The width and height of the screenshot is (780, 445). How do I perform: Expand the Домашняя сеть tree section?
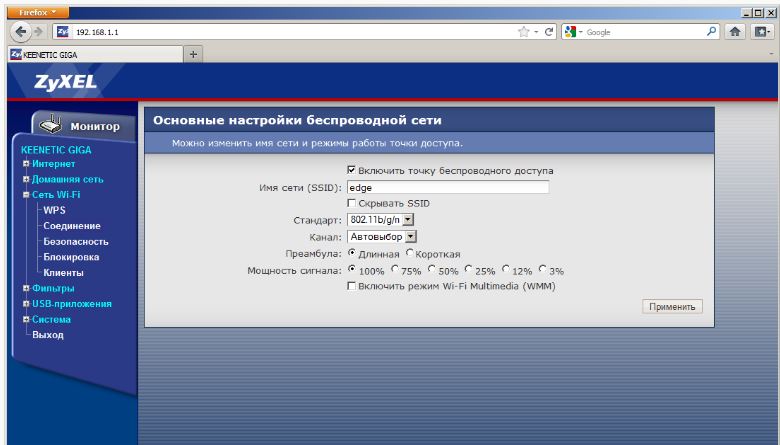click(x=26, y=179)
